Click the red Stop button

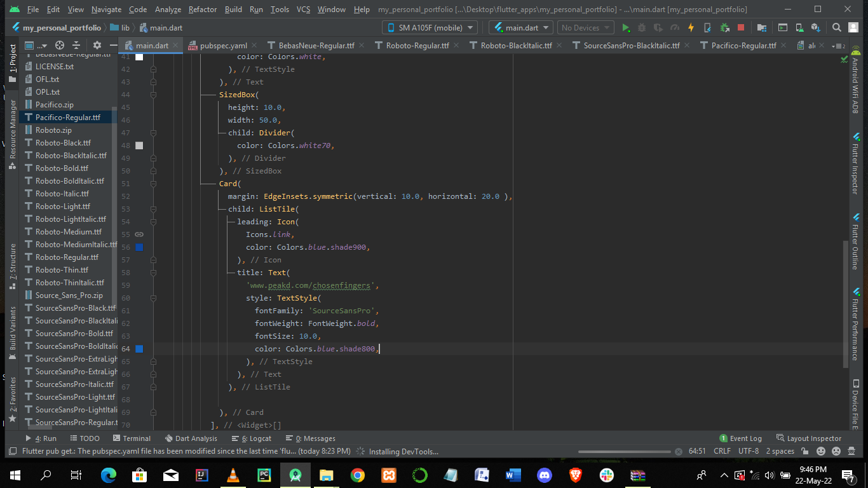[x=740, y=28]
